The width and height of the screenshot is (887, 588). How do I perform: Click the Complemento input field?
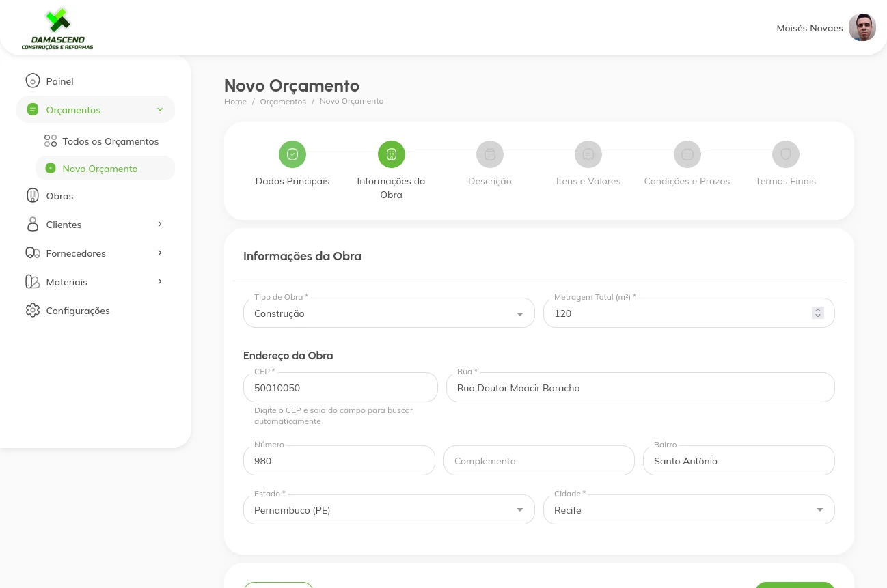coord(538,461)
